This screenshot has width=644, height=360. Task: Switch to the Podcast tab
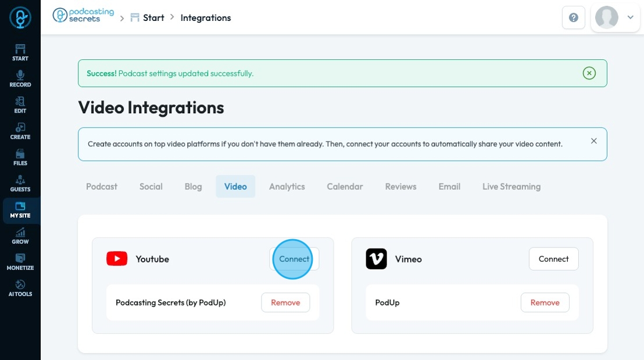click(102, 186)
